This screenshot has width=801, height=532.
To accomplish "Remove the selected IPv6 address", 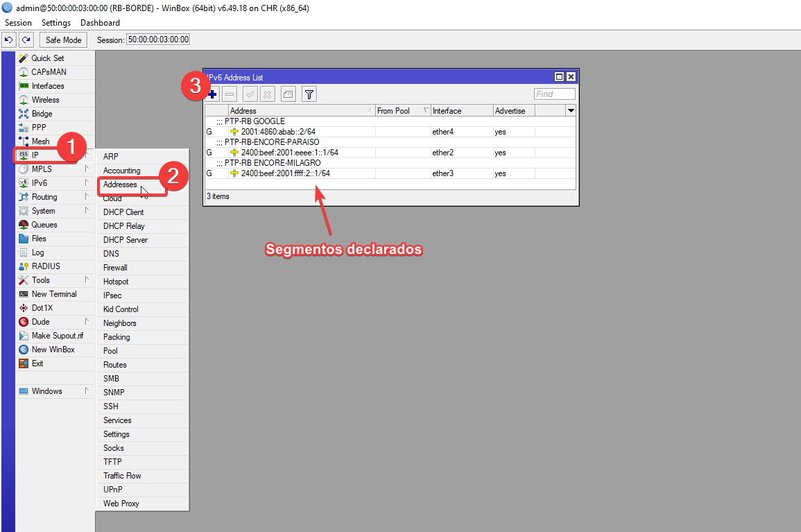I will (230, 94).
